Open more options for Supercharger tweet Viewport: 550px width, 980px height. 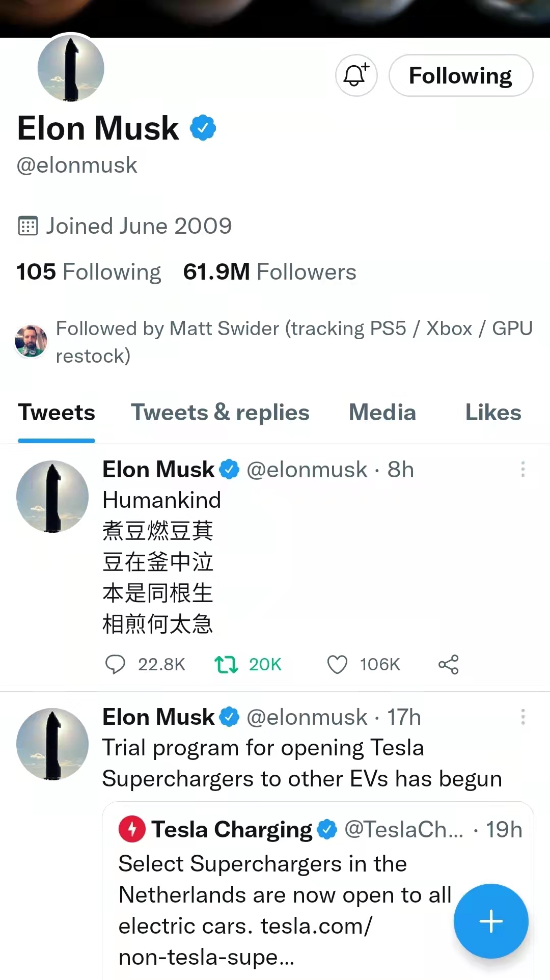522,717
